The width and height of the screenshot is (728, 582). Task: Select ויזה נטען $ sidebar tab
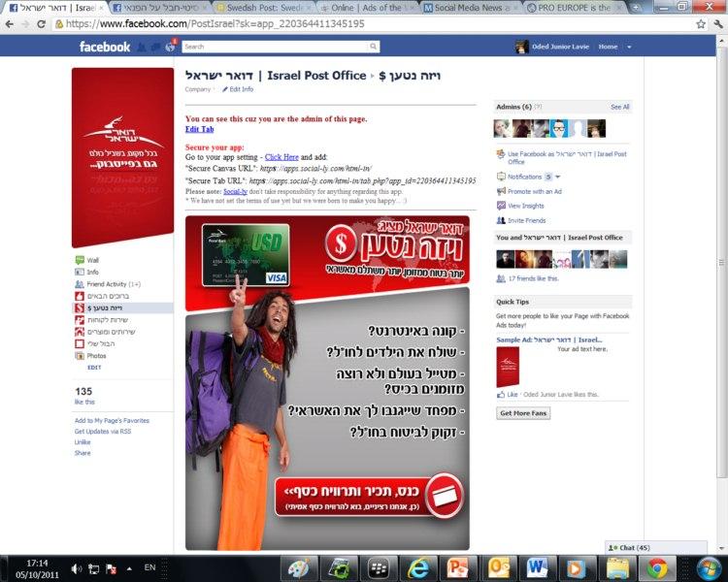point(105,307)
